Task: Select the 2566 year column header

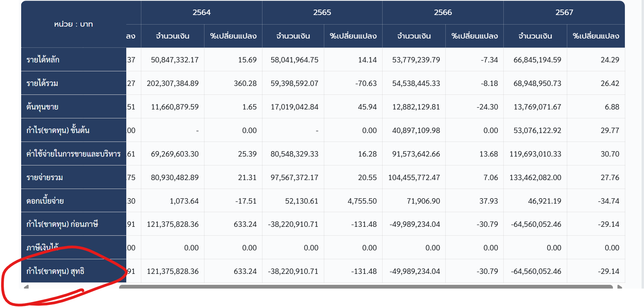Action: pos(443,13)
